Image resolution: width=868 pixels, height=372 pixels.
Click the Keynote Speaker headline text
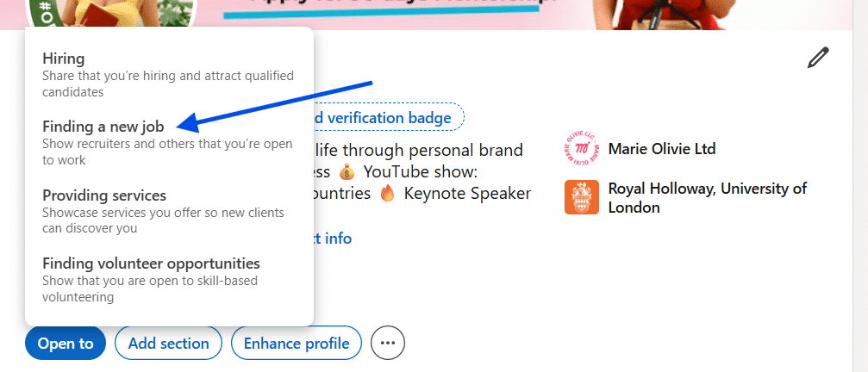click(x=467, y=193)
